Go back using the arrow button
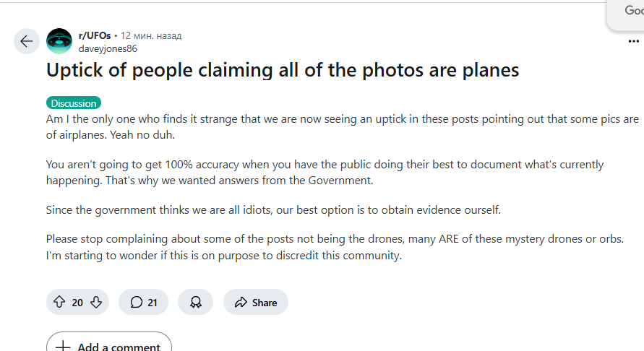The image size is (644, 351). click(x=27, y=41)
